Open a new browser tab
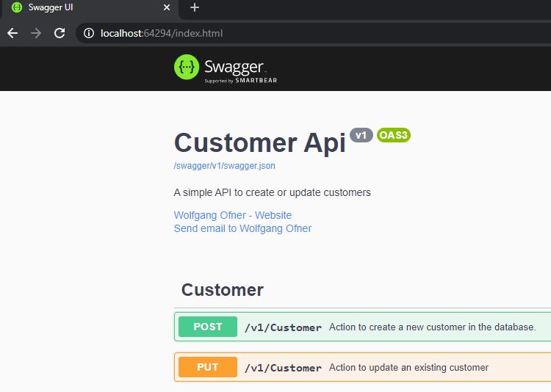 (195, 7)
